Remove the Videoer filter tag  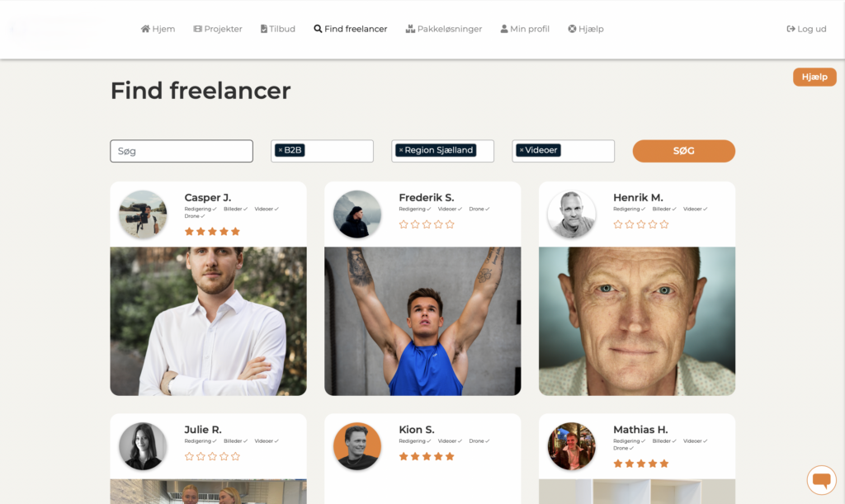point(522,150)
